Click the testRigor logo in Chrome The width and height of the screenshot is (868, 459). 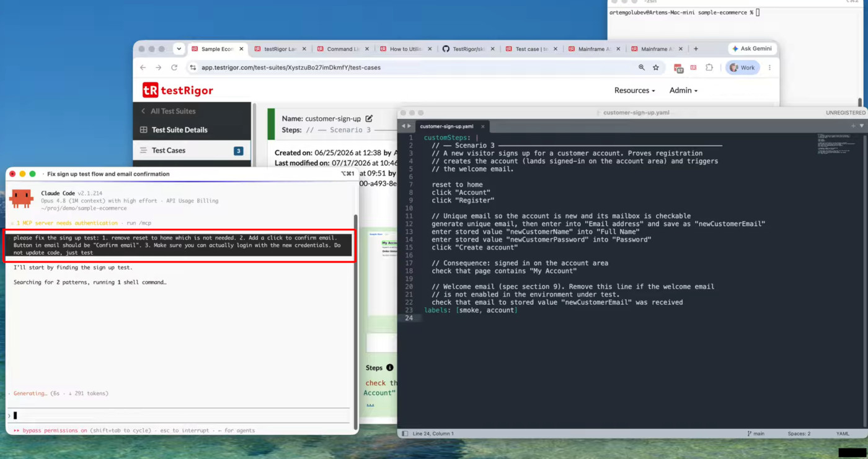pos(177,90)
